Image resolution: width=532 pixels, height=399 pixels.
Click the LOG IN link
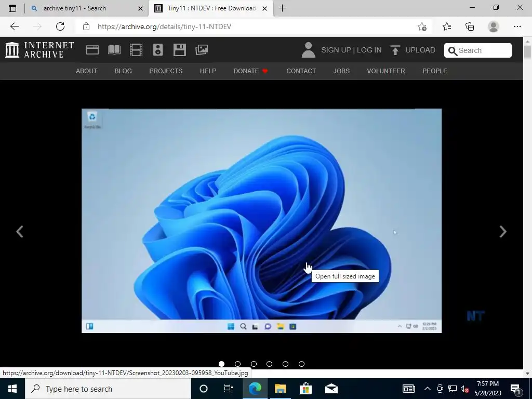[x=369, y=50]
